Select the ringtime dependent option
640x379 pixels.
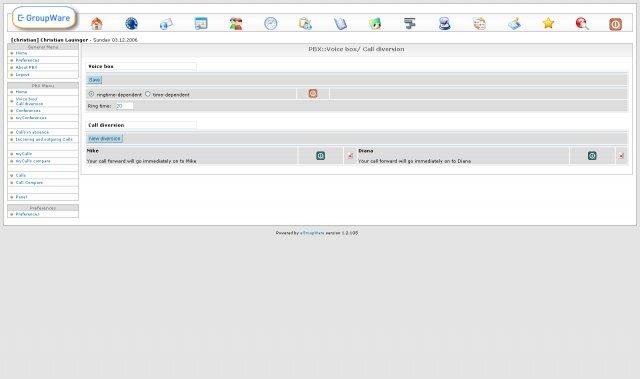(91, 94)
